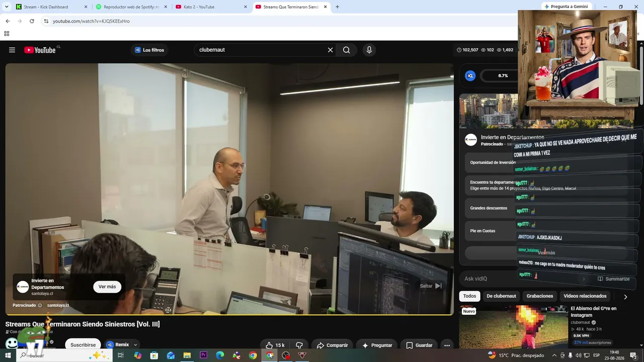Viewport: 644px width, 362px height.
Task: Share the video via Compartir
Action: pos(333,345)
